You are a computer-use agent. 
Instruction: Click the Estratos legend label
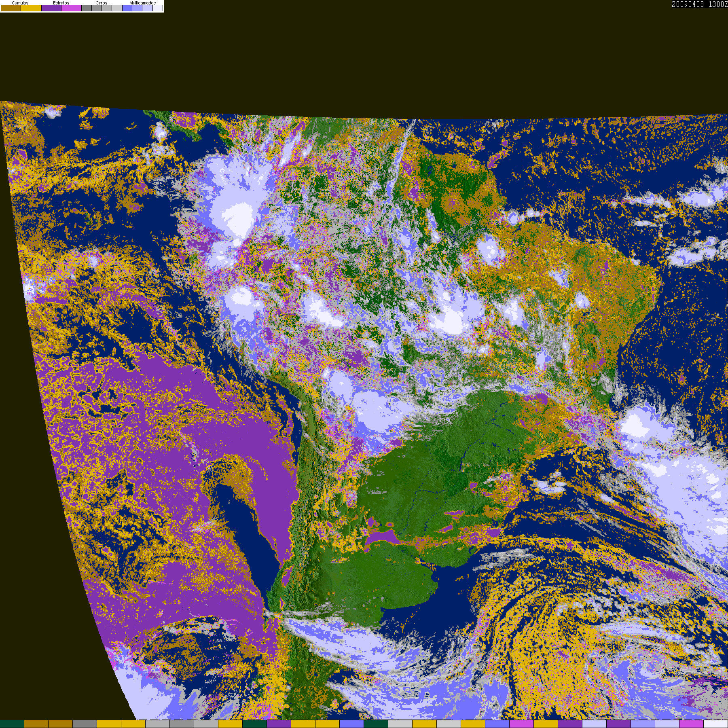coord(61,3)
